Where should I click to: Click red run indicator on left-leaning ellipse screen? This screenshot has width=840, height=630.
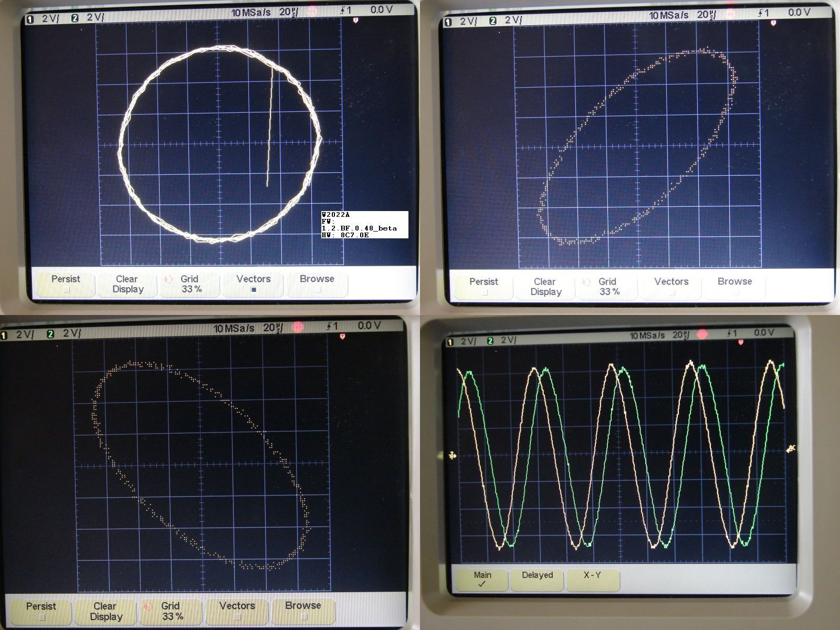point(297,328)
